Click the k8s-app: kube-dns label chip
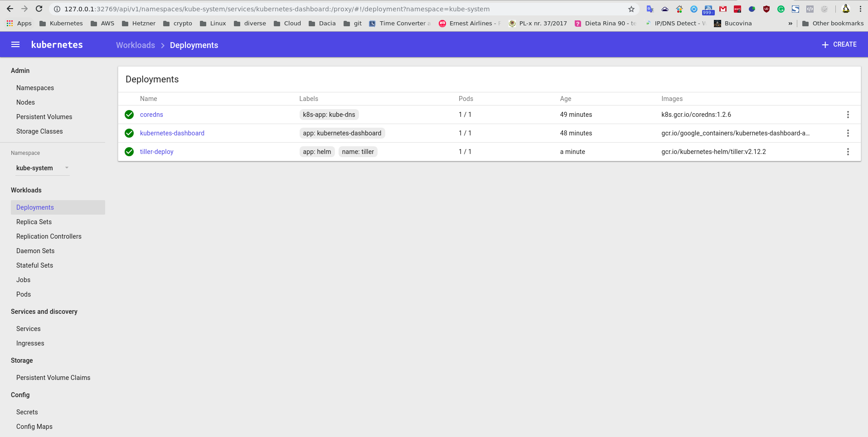 pos(329,115)
